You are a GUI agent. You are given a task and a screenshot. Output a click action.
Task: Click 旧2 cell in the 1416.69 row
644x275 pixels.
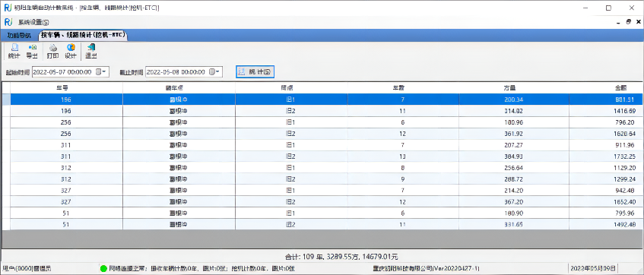tap(291, 111)
